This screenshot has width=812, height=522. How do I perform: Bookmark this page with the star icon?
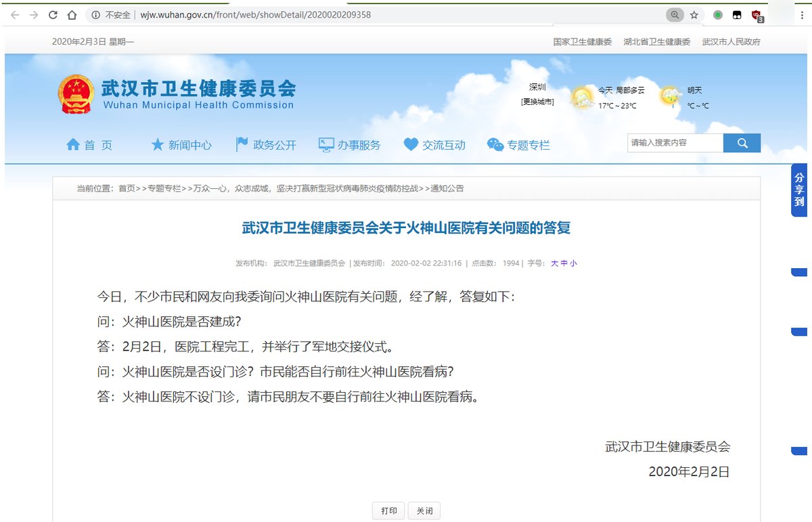(694, 14)
